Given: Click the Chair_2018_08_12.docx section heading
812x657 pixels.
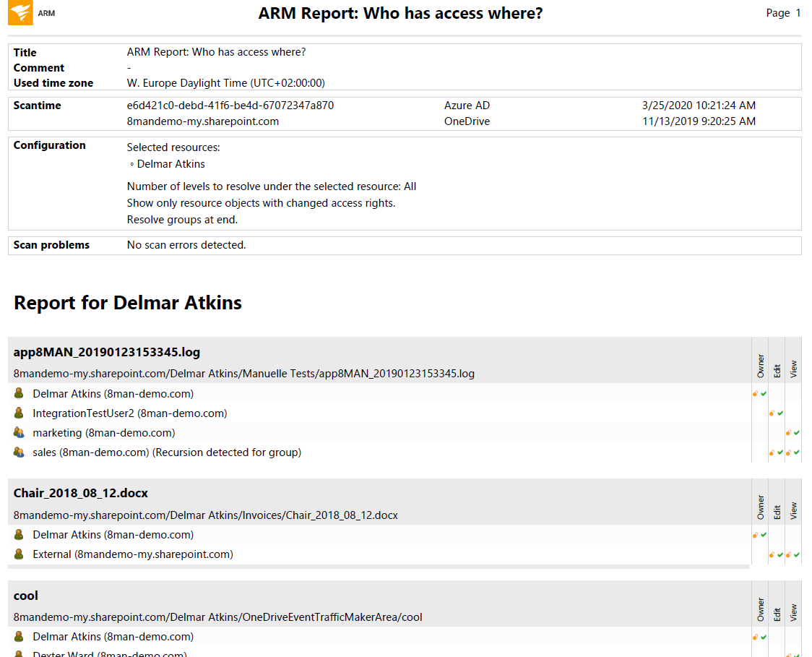Looking at the screenshot, I should point(81,493).
